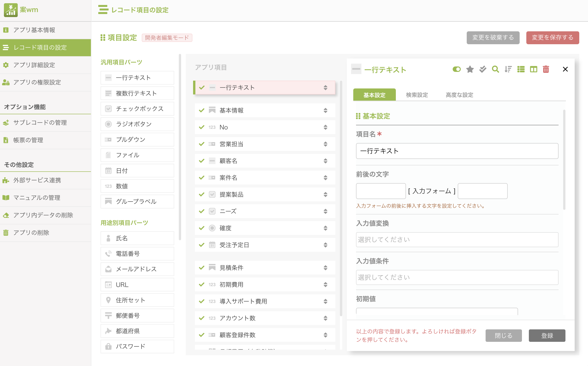Select 数値 part in parts list
Image resolution: width=588 pixels, height=366 pixels.
[x=137, y=186]
